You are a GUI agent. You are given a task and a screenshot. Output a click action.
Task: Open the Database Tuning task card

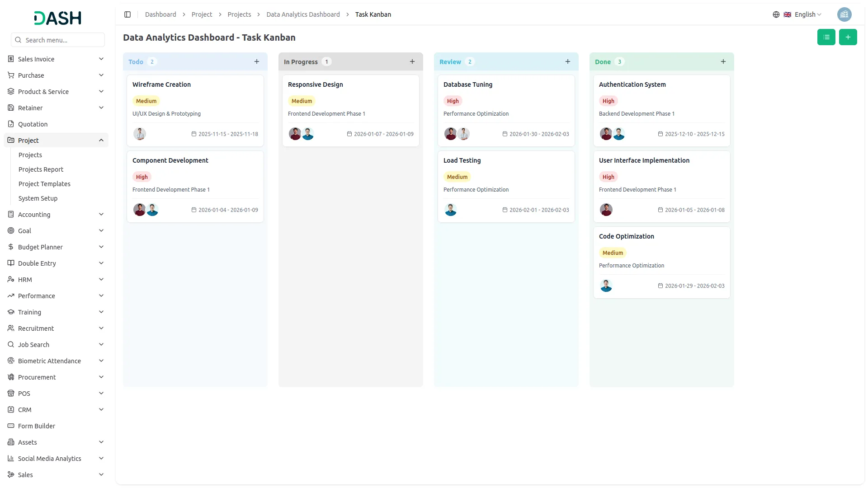468,84
